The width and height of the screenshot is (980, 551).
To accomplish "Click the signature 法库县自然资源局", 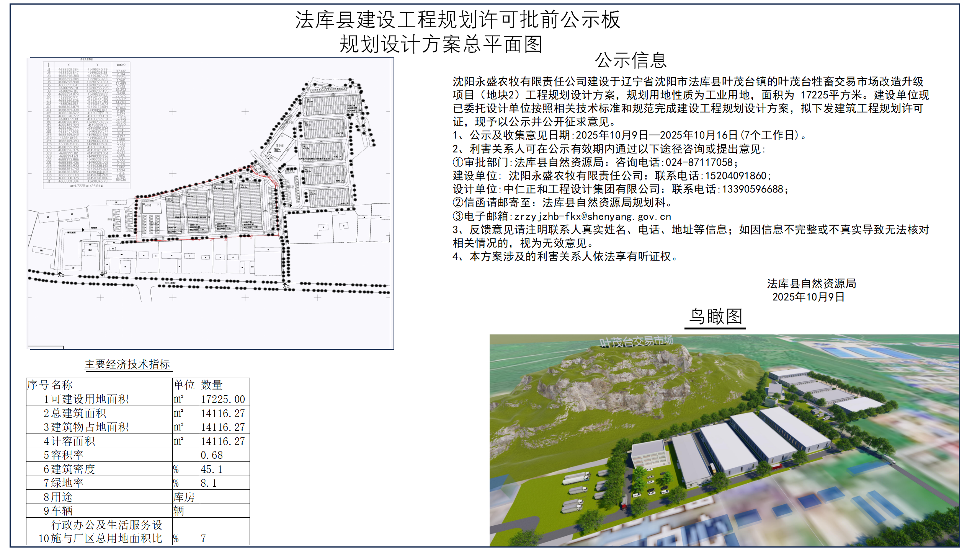I will (x=811, y=284).
